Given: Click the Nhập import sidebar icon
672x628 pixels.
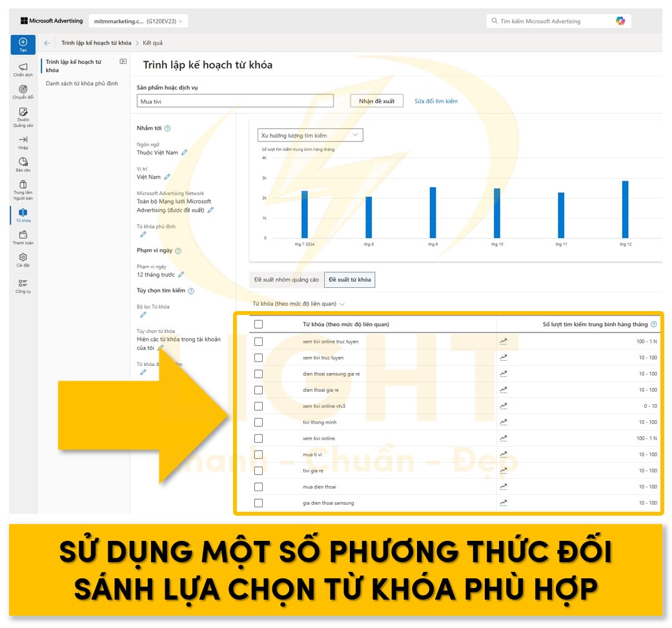Looking at the screenshot, I should (x=23, y=143).
